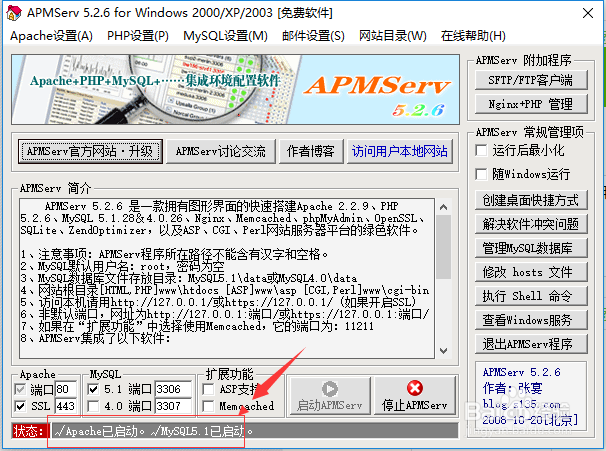This screenshot has width=606, height=451.
Task: Click the grayed play icon on 启动APMServ
Action: pyautogui.click(x=330, y=389)
